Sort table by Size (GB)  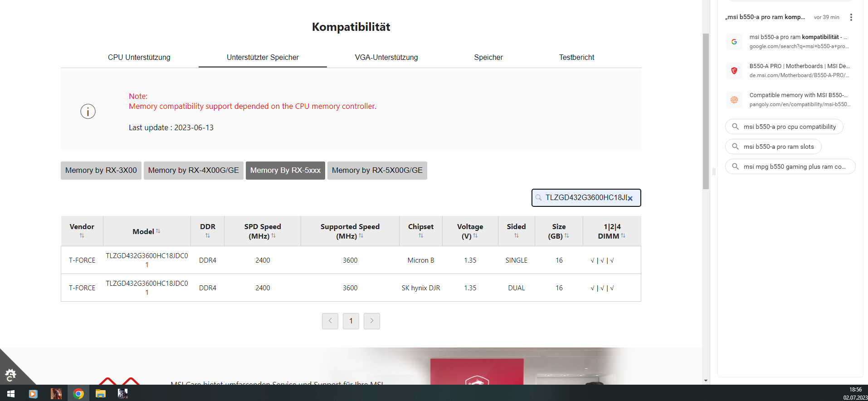pyautogui.click(x=566, y=235)
